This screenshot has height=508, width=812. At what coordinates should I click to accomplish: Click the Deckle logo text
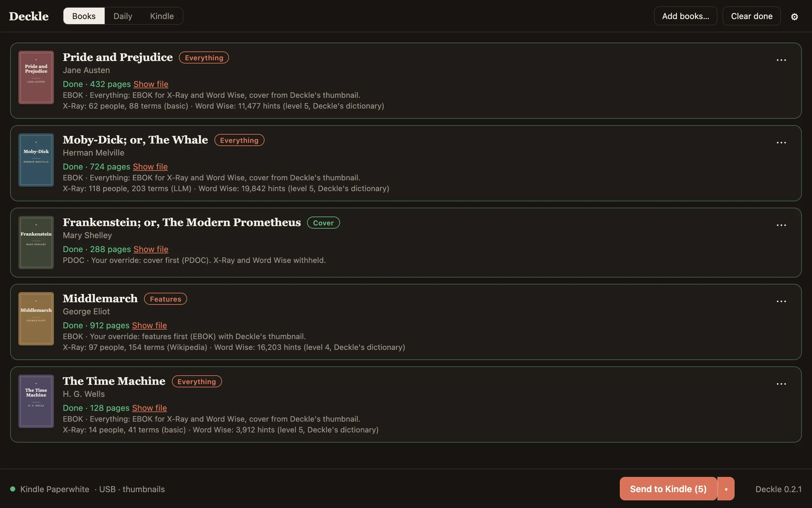tap(29, 16)
